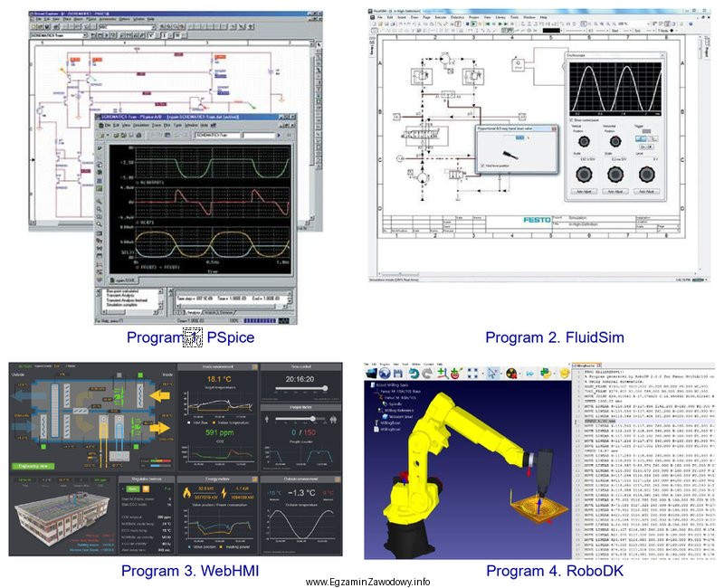Open the Trace menu in PSpice A/D window
Screen dimensions: 724x588
point(157,125)
